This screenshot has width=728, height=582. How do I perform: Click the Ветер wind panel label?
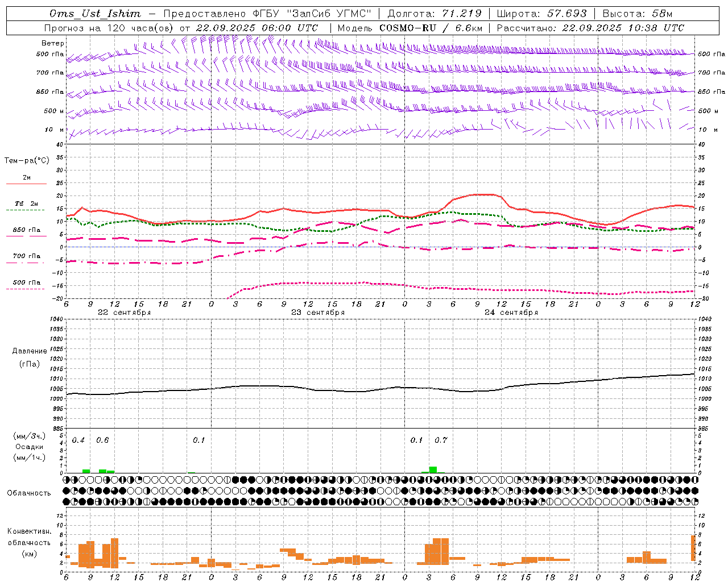pos(53,43)
